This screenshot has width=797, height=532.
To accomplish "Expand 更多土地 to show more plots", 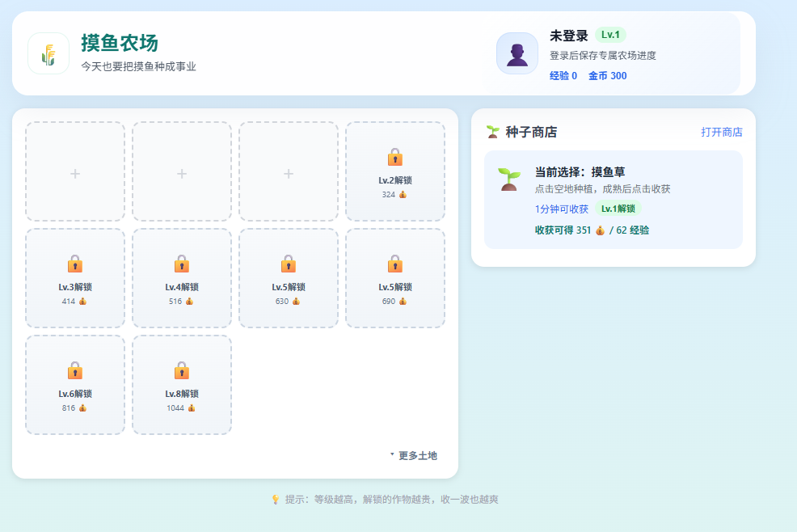I will point(414,456).
